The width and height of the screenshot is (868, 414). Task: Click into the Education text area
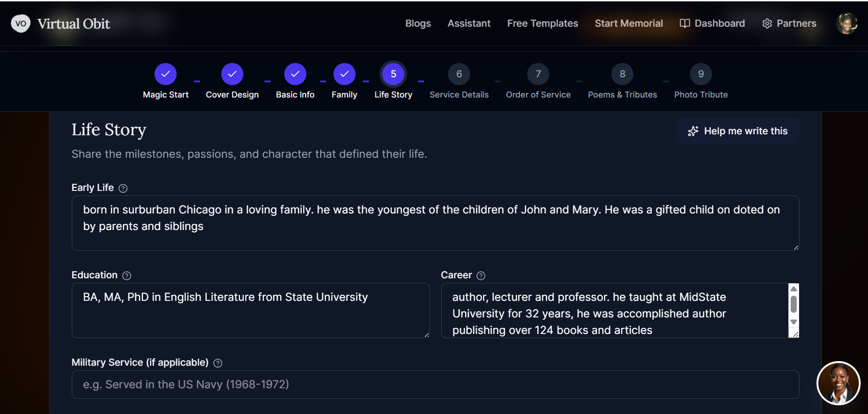click(251, 310)
